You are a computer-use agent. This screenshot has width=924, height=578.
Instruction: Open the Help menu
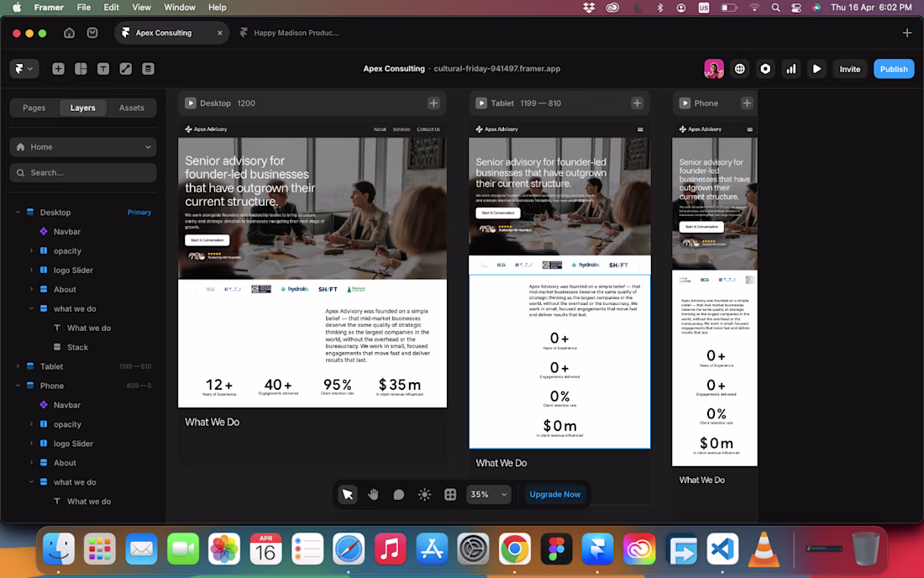pyautogui.click(x=218, y=7)
